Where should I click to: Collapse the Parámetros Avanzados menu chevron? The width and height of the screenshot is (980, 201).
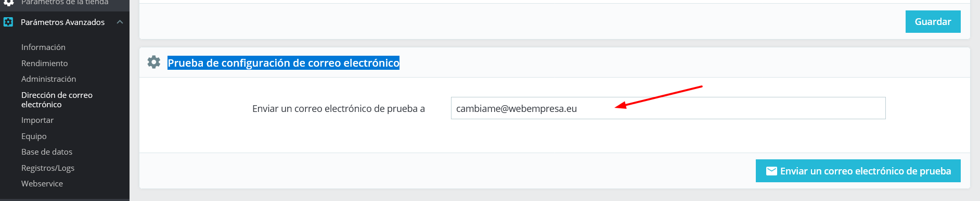120,22
